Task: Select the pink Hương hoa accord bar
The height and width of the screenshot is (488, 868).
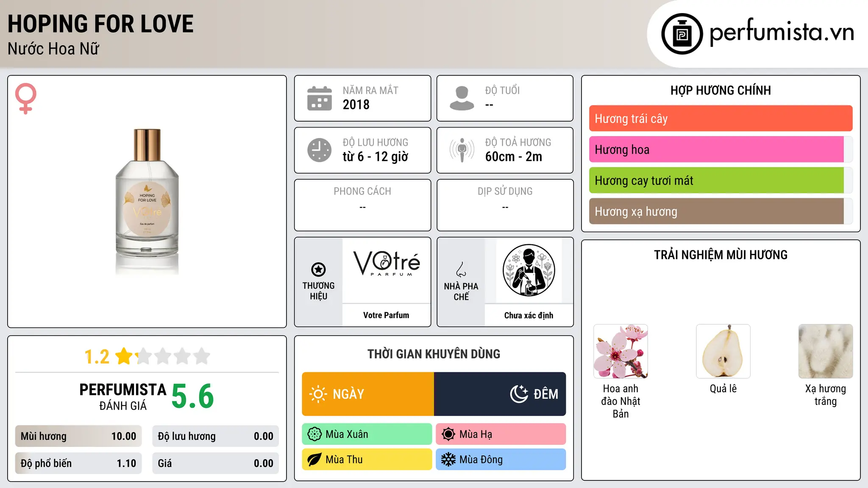Action: pos(721,150)
